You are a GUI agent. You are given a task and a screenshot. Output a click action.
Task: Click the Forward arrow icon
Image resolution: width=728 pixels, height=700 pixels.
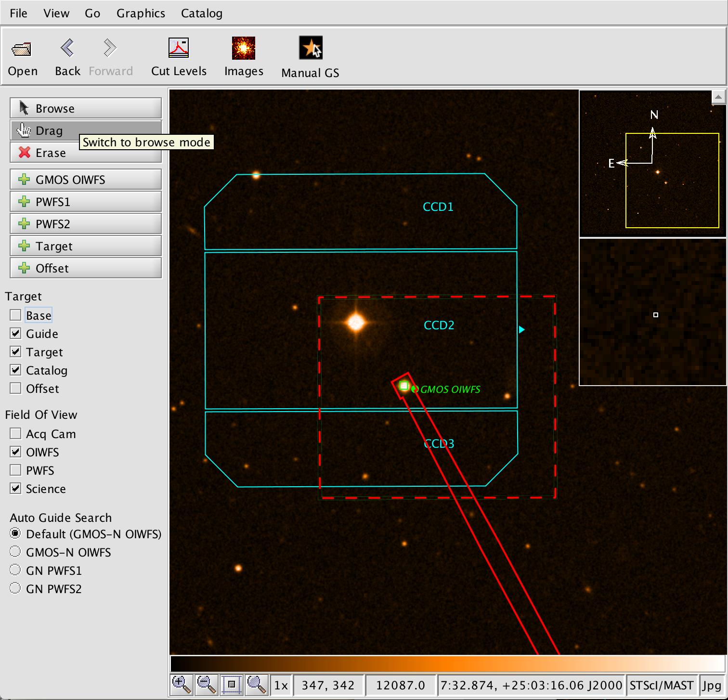(110, 48)
